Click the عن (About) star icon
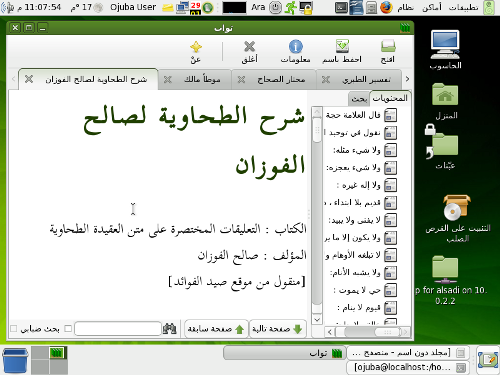Viewport: 500px width, 375px height. click(x=196, y=51)
